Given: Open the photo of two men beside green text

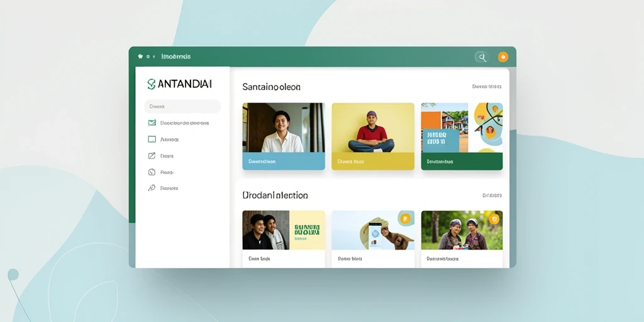Looking at the screenshot, I should 266,230.
